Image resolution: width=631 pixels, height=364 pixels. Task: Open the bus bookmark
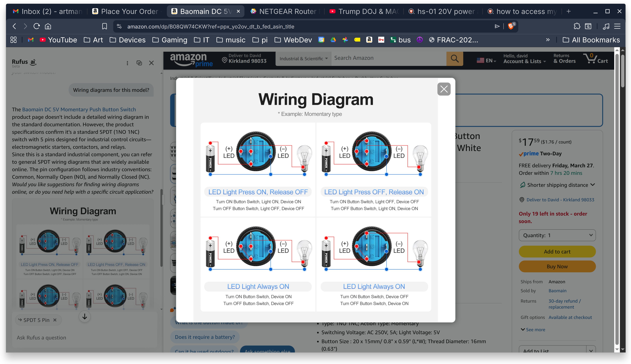(x=400, y=40)
